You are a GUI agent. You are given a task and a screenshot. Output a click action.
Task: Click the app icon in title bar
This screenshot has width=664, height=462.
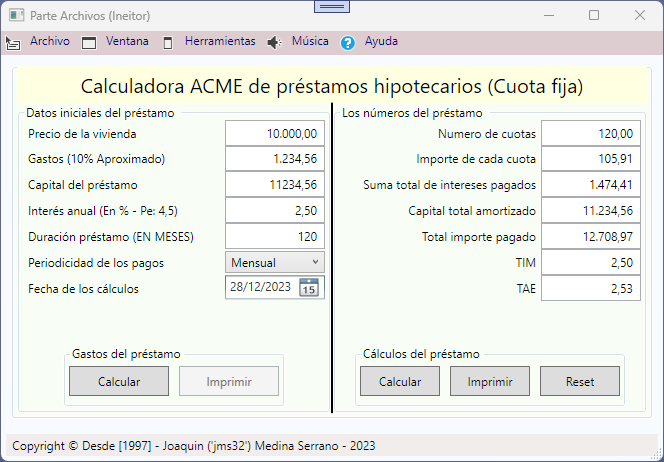pos(16,16)
